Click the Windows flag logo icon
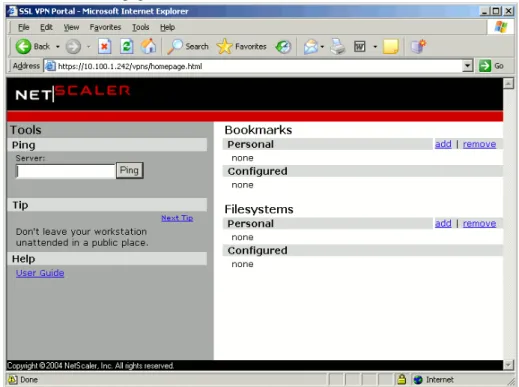 pos(501,27)
